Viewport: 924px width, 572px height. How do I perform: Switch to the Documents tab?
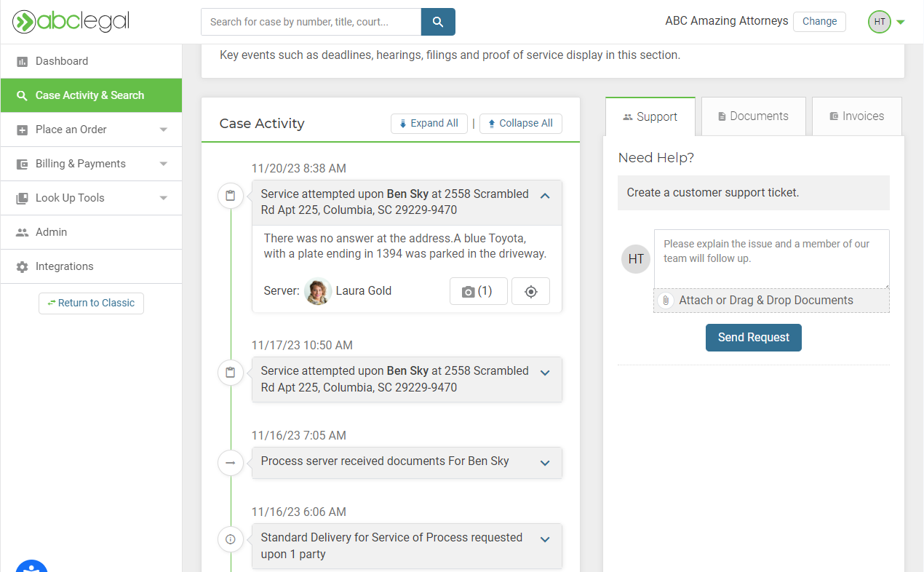753,116
